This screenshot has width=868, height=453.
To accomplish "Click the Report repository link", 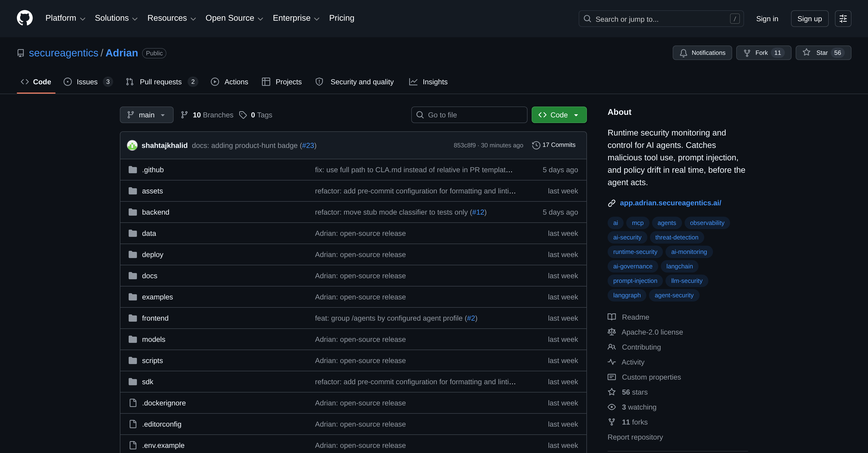I will click(635, 437).
